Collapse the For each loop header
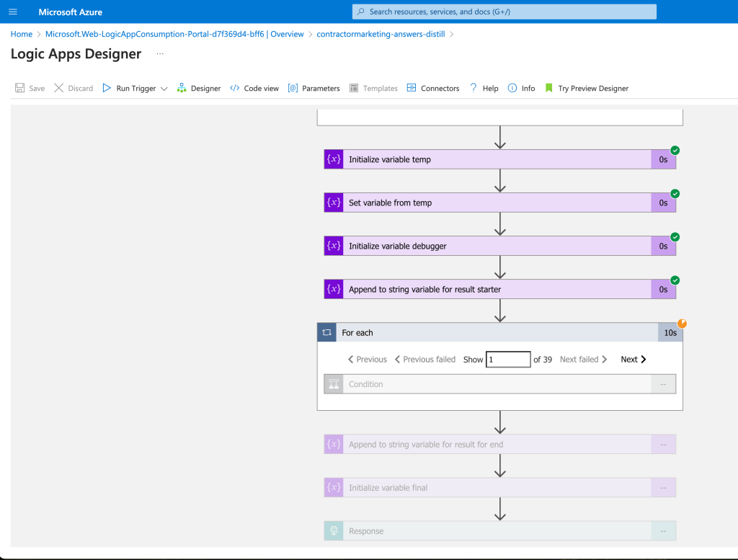Image resolution: width=738 pixels, height=560 pixels. [500, 333]
